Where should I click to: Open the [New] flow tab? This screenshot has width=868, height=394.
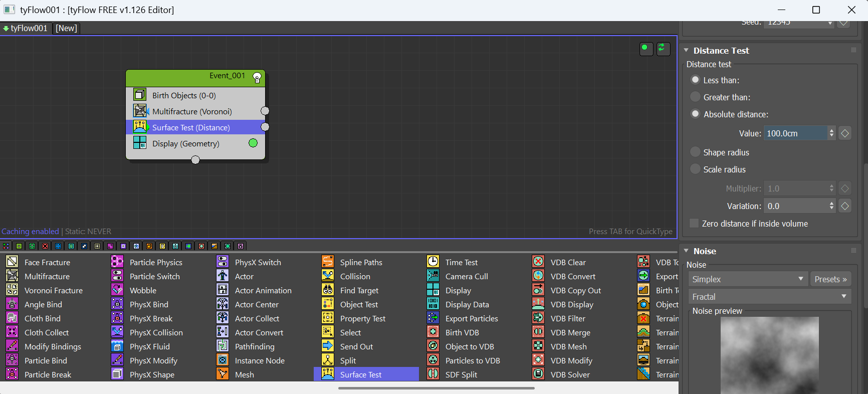[x=66, y=28]
